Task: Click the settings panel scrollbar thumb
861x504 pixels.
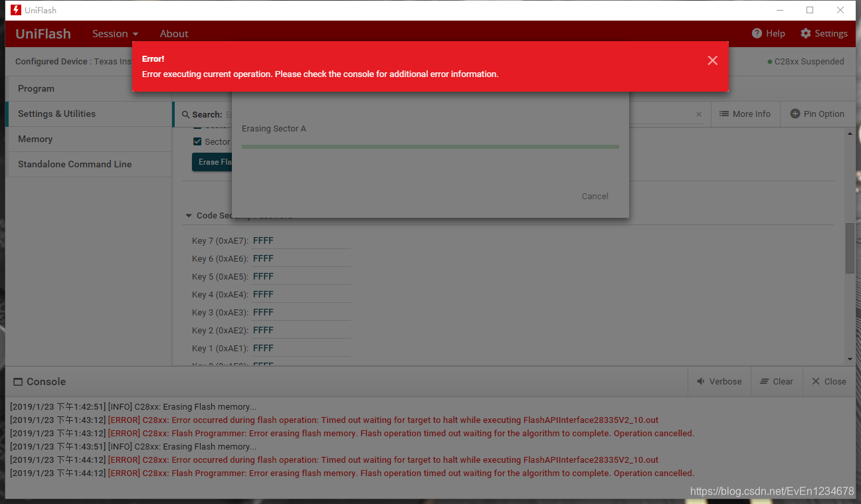Action: [850, 248]
